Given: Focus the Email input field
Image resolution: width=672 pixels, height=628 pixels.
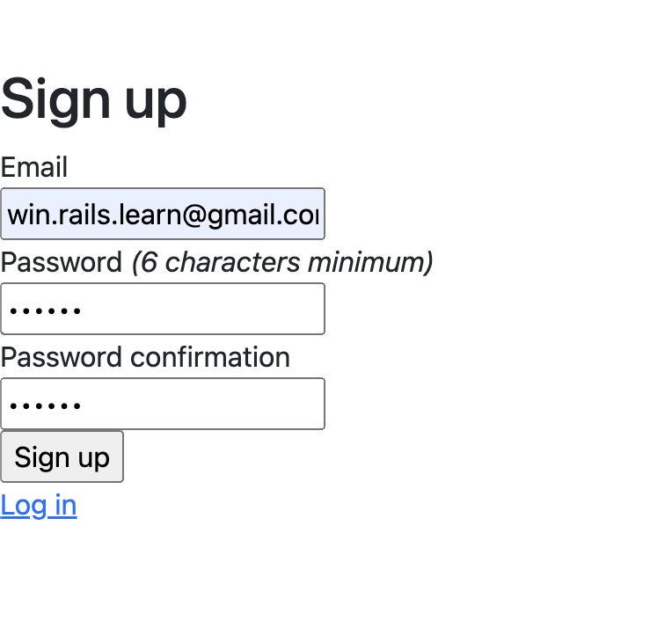Looking at the screenshot, I should pyautogui.click(x=163, y=214).
